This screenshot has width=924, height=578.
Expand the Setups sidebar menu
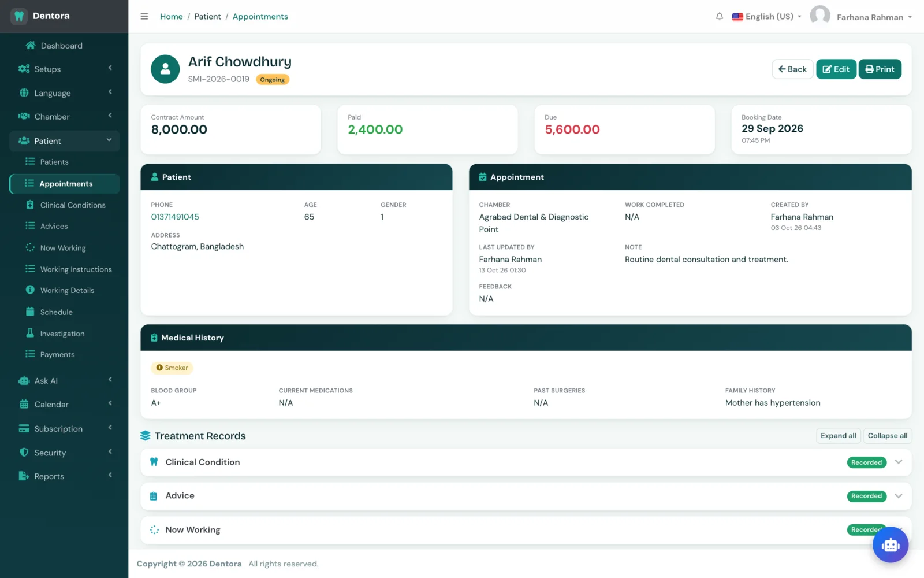[65, 69]
